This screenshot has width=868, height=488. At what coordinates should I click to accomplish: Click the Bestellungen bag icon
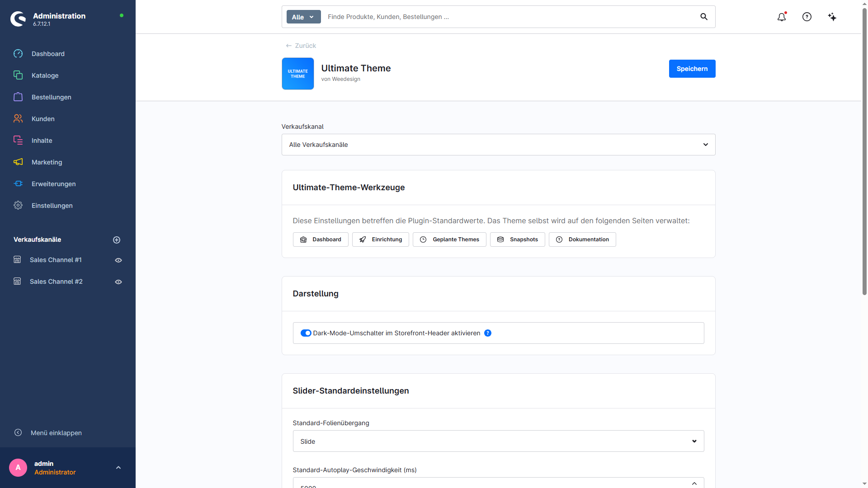click(x=18, y=97)
